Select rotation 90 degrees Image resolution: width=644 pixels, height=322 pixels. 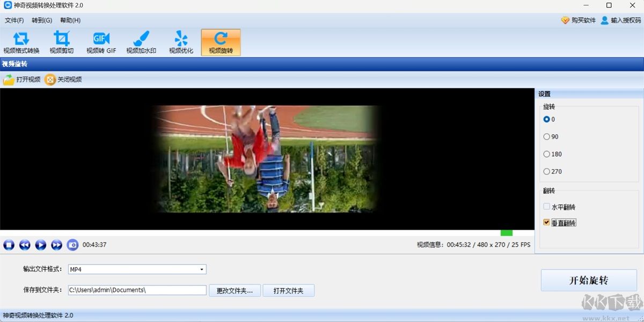(547, 137)
